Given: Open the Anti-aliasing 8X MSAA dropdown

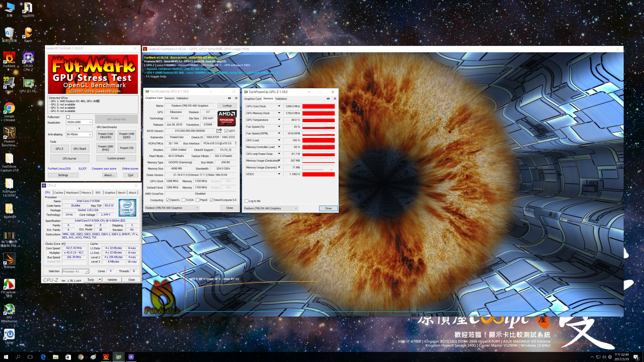Looking at the screenshot, I should [x=79, y=134].
